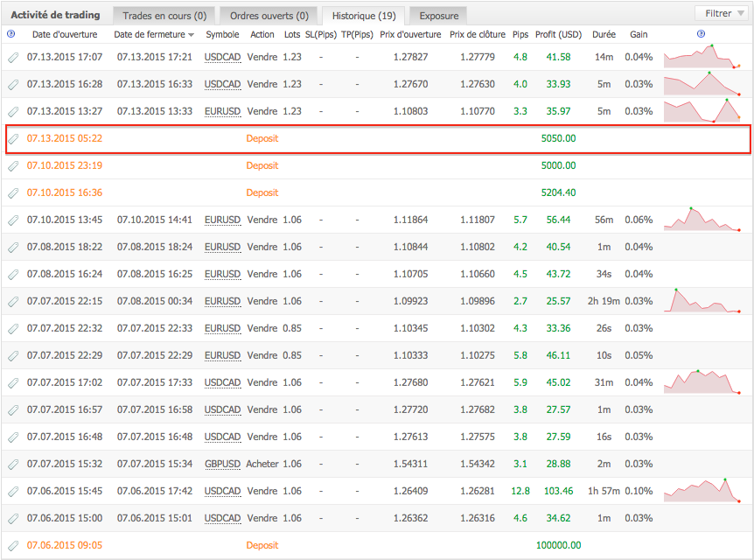
Task: Open the Filtrer dropdown
Action: pos(718,13)
